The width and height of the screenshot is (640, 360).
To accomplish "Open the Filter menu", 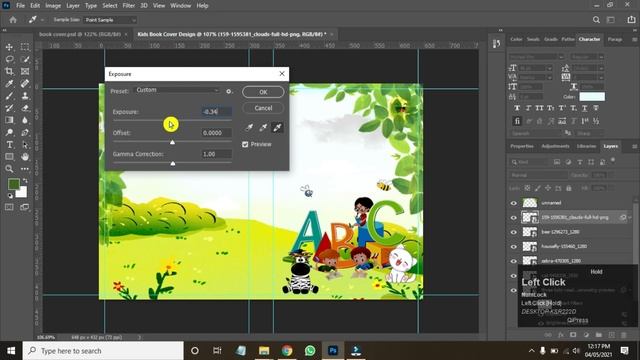I will pos(129,6).
